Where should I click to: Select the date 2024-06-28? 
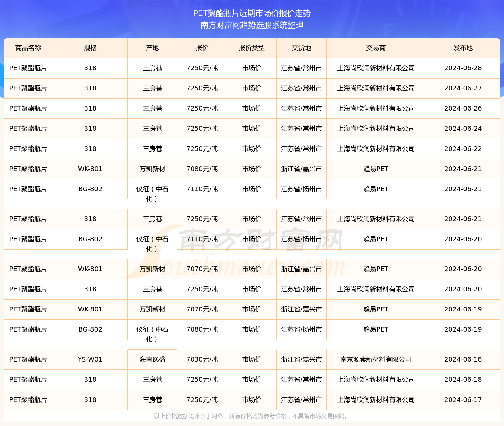tap(463, 68)
